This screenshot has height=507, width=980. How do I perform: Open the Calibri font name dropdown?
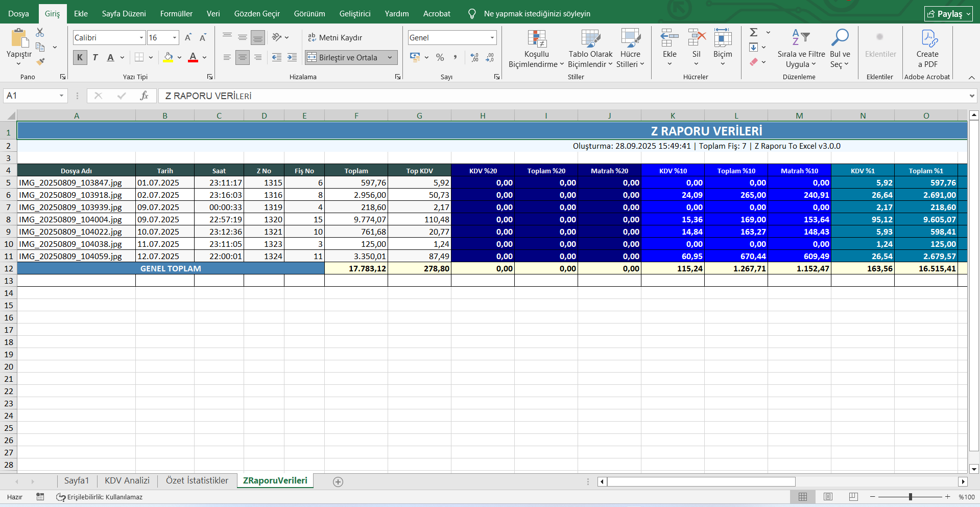click(x=141, y=38)
